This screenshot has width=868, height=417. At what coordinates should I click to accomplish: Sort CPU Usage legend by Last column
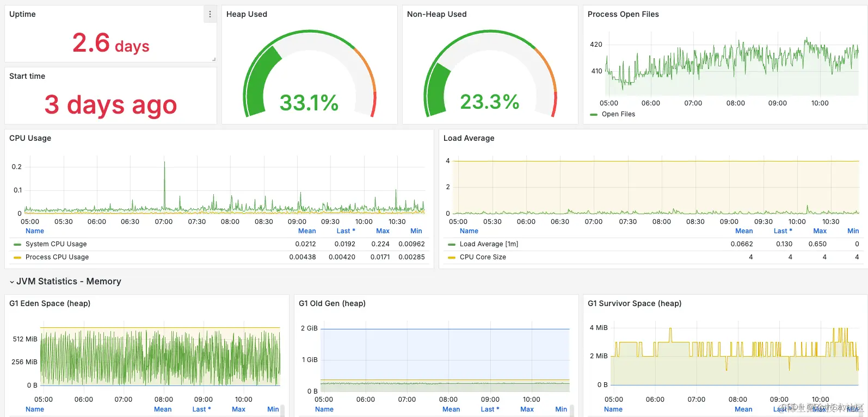point(346,231)
